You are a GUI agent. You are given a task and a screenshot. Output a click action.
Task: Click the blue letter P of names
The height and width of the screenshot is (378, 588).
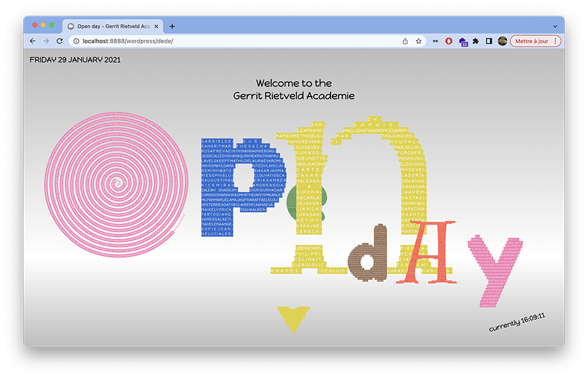244,187
